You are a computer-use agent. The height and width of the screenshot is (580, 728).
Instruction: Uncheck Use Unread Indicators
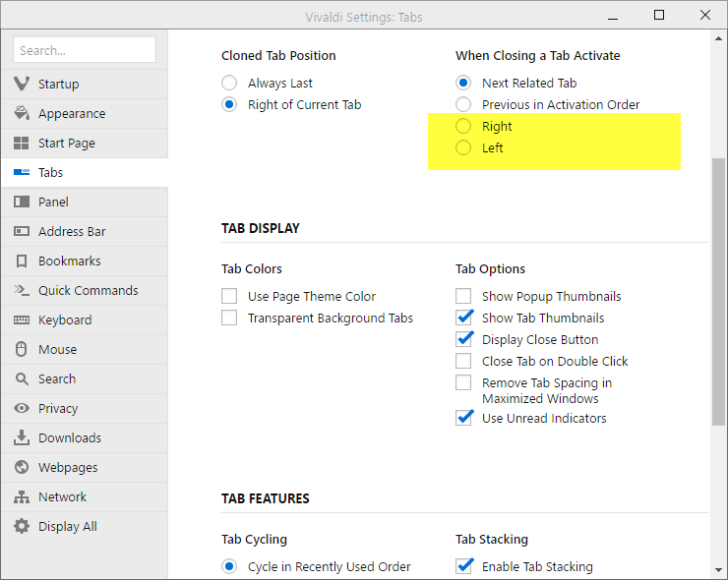(463, 418)
